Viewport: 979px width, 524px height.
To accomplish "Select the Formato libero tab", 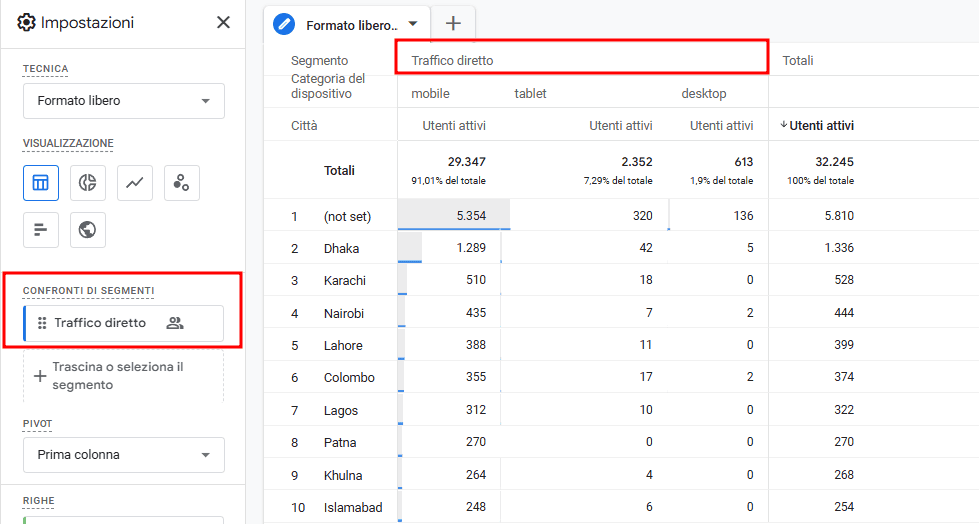I will (x=347, y=24).
